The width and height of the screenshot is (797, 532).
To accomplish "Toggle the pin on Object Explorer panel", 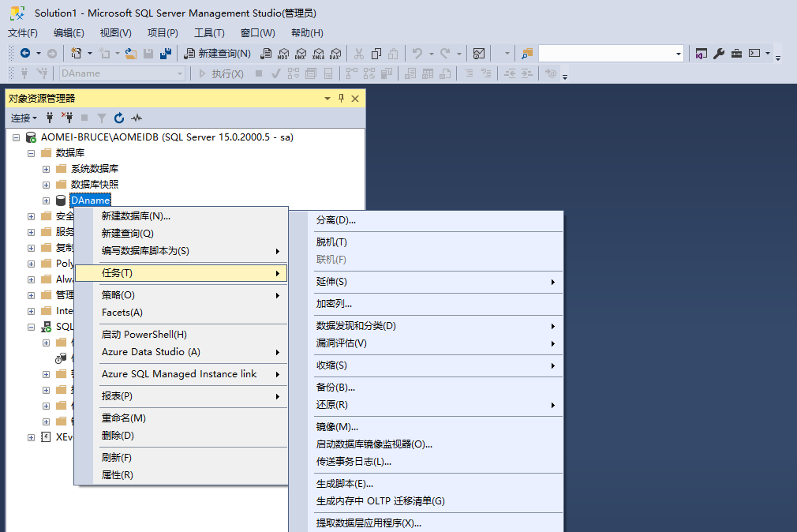I will click(342, 99).
